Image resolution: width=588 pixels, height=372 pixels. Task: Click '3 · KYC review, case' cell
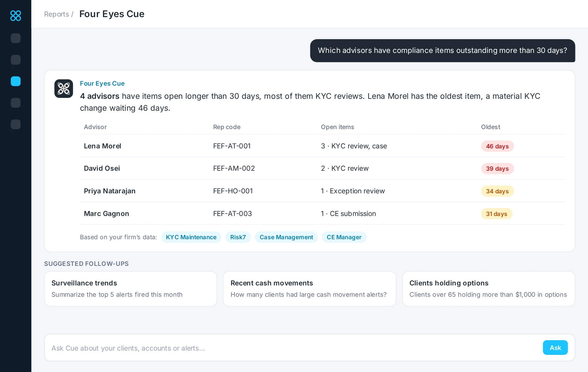354,146
